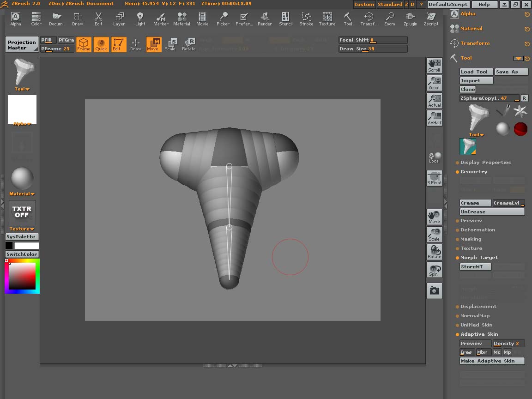The image size is (532, 399).
Task: Click the camera snapshot icon below the shelf
Action: click(434, 291)
